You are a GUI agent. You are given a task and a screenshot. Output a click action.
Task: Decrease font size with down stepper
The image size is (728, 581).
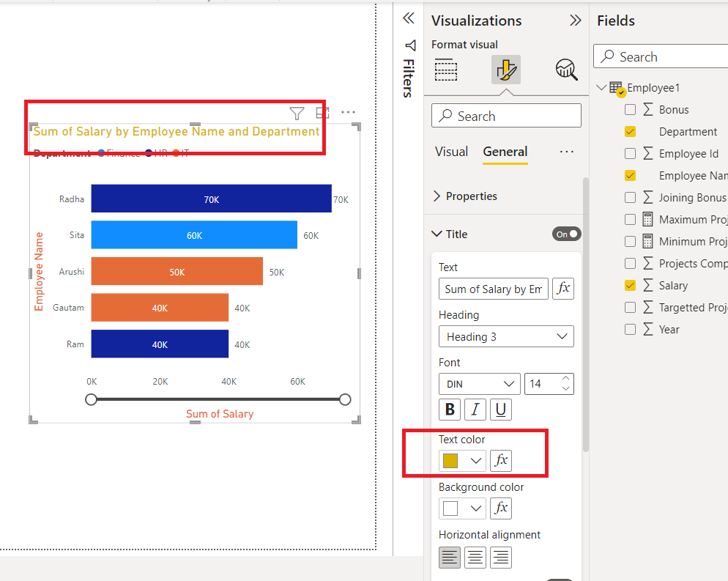[565, 389]
